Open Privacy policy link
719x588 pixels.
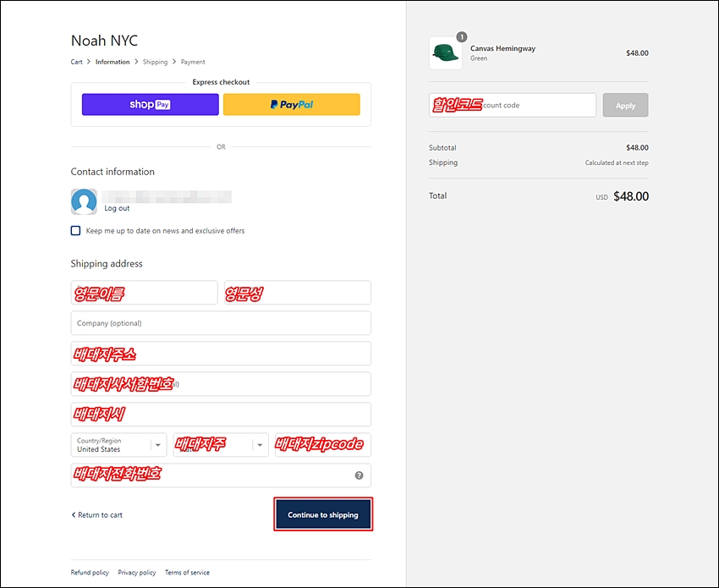pos(137,573)
